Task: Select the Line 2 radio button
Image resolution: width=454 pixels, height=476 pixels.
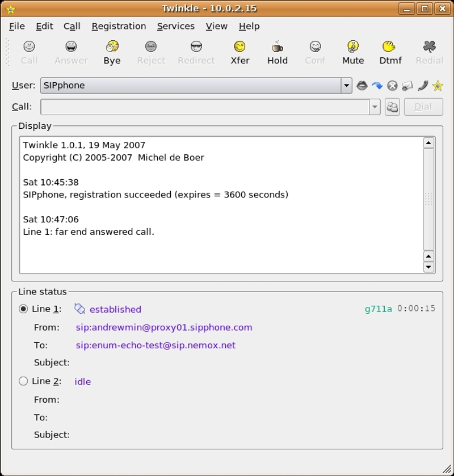Action: tap(23, 381)
